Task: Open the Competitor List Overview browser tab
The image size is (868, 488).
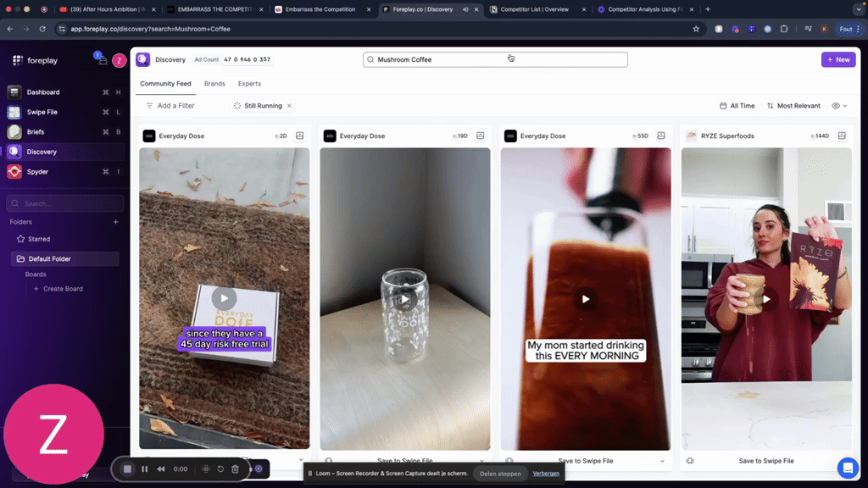Action: (x=537, y=9)
